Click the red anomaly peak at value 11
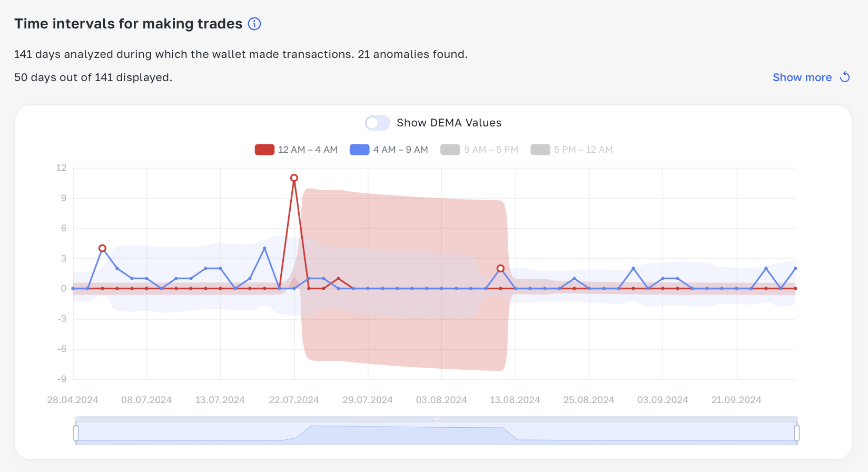The image size is (868, 472). pos(294,178)
